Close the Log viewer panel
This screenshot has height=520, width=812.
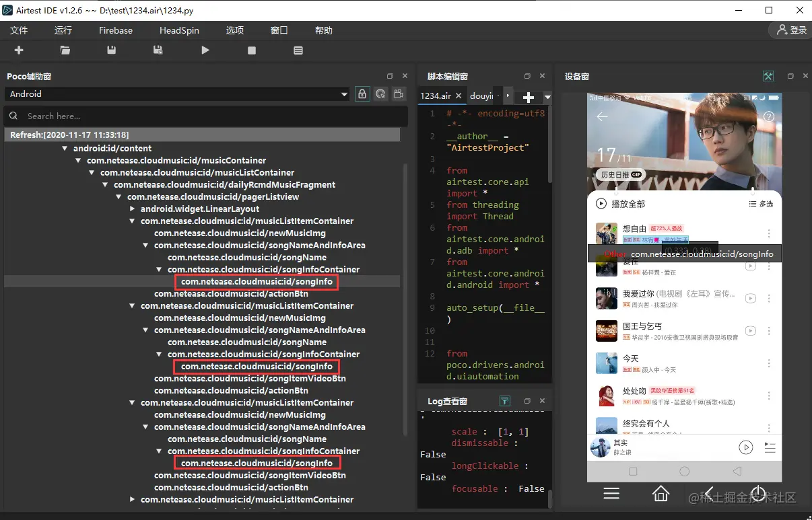click(542, 401)
